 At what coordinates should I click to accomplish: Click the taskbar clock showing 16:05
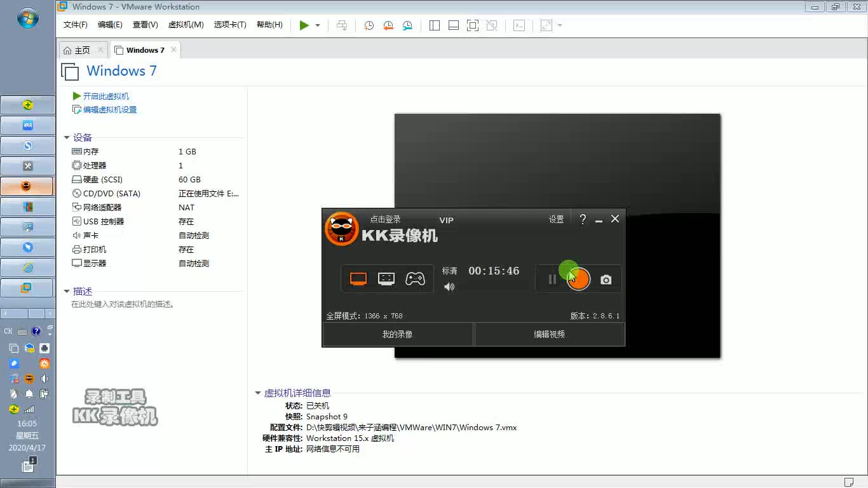(27, 423)
